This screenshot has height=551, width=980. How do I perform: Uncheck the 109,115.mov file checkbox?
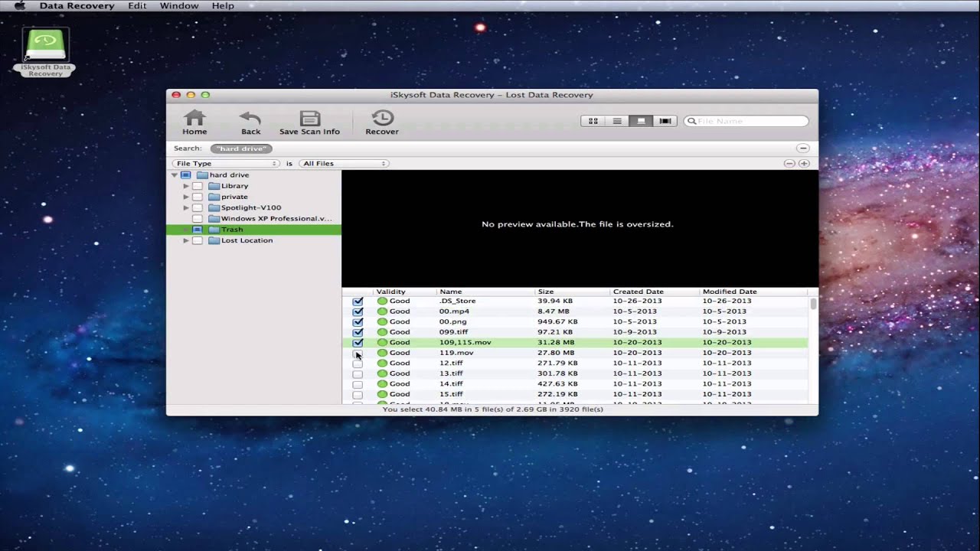[x=358, y=343]
